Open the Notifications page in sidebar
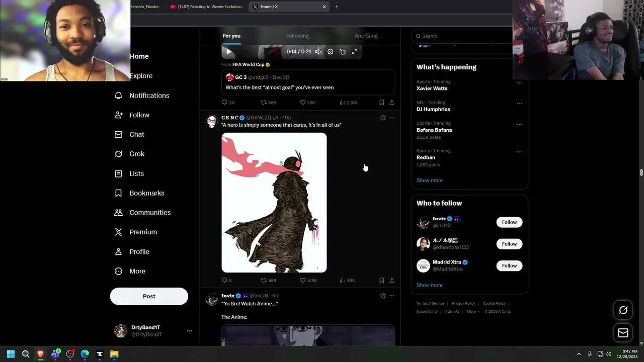 [x=142, y=96]
